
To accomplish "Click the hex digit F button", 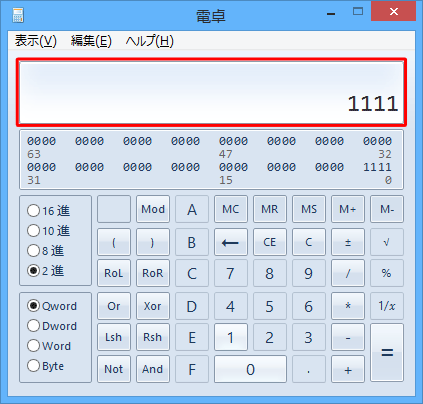I will point(192,369).
